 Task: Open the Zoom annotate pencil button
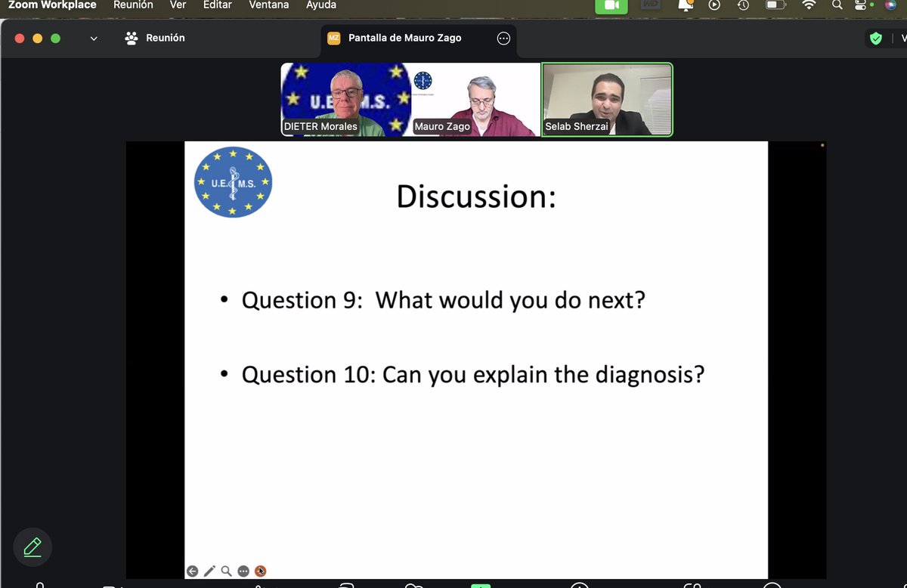click(x=33, y=547)
